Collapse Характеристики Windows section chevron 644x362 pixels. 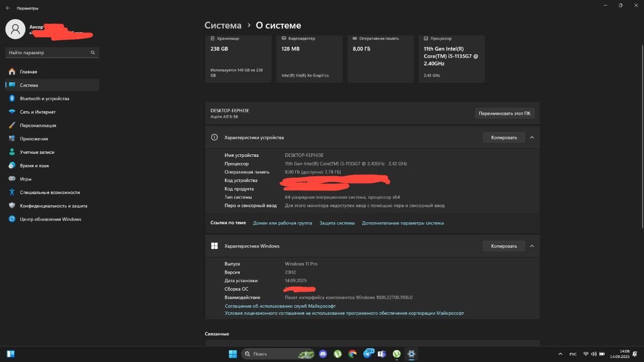point(532,246)
